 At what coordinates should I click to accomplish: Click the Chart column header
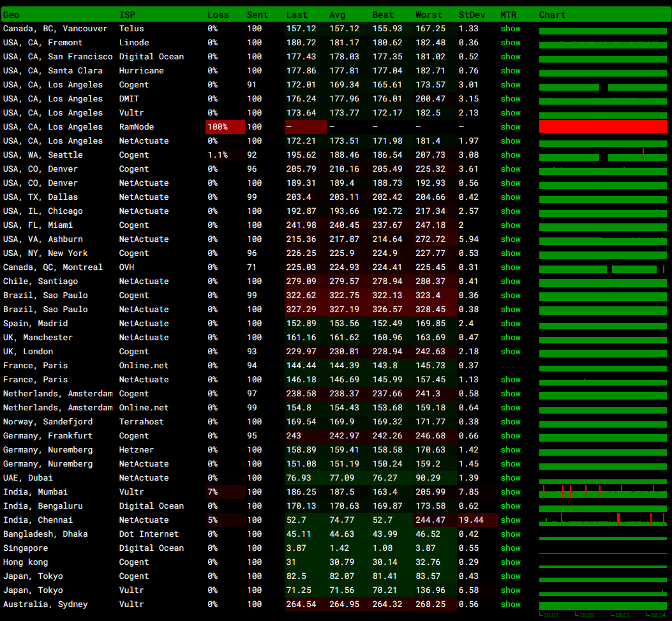point(552,15)
